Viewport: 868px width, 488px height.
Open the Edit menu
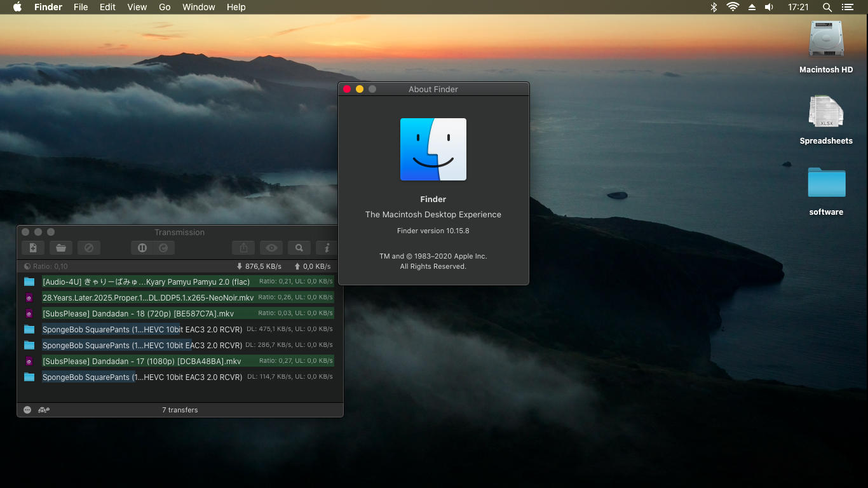coord(107,7)
